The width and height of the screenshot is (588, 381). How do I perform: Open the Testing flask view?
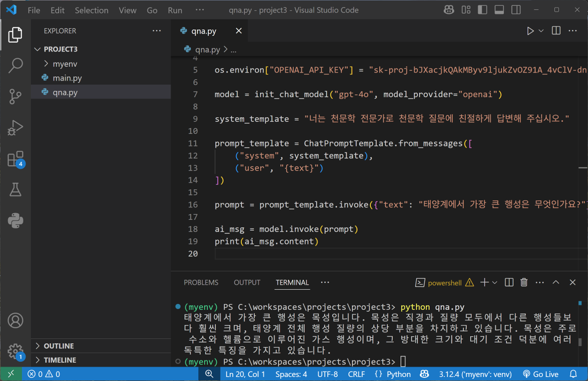pos(15,190)
